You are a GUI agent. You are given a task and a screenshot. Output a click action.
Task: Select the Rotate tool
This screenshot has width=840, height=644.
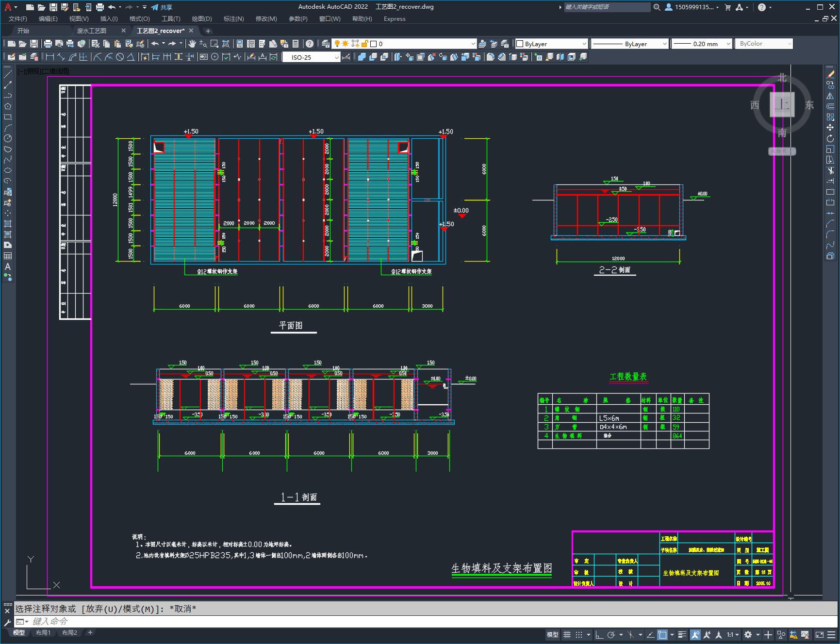tap(830, 138)
